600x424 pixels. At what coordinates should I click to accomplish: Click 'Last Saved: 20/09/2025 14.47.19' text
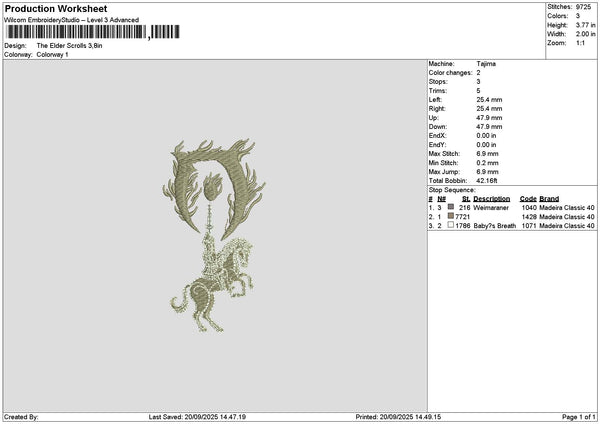click(x=197, y=417)
